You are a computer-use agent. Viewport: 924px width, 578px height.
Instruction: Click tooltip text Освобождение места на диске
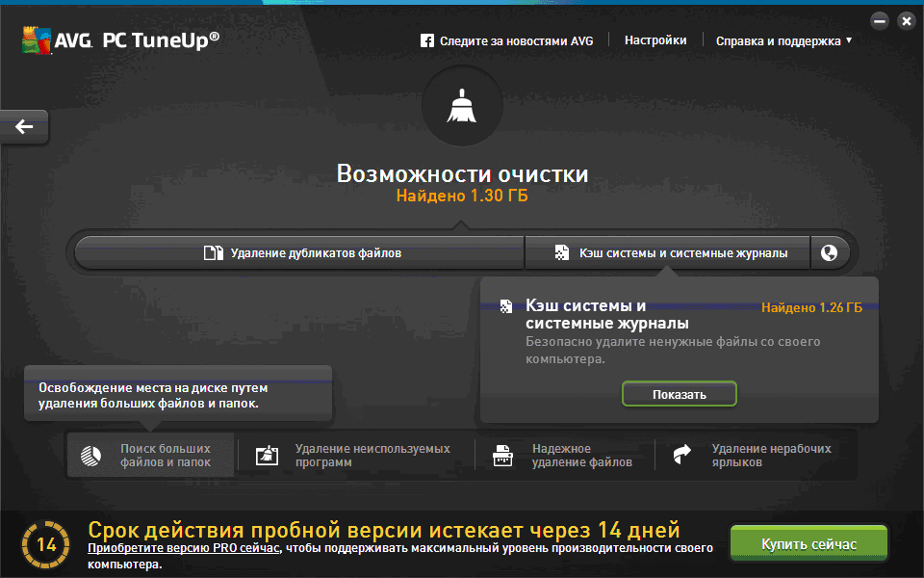point(153,396)
